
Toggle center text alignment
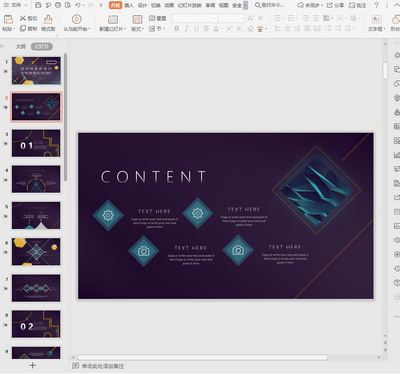point(287,29)
